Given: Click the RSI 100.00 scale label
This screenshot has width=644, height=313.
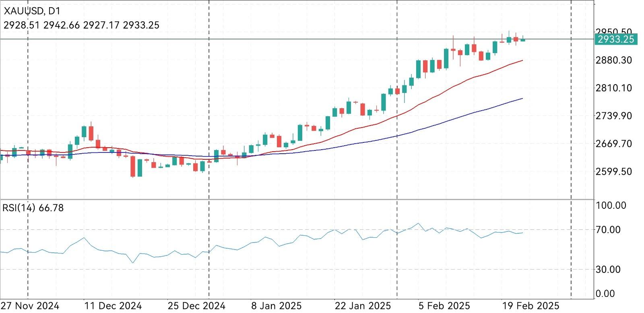Looking at the screenshot, I should click(611, 206).
